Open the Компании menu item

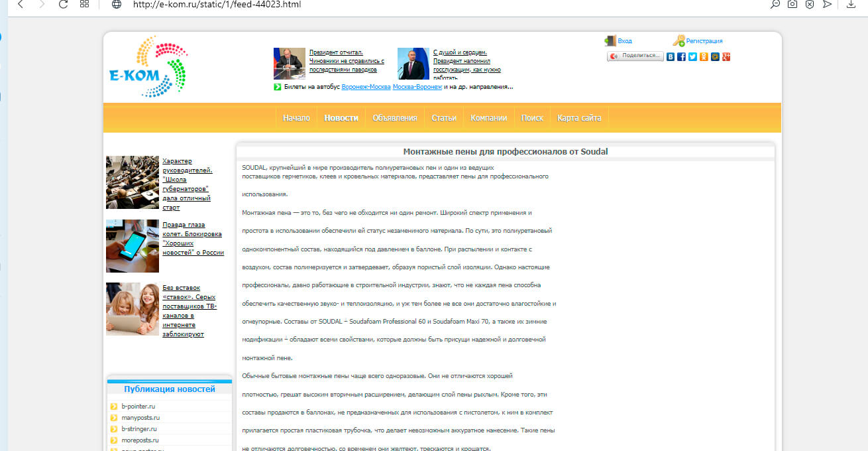point(489,118)
